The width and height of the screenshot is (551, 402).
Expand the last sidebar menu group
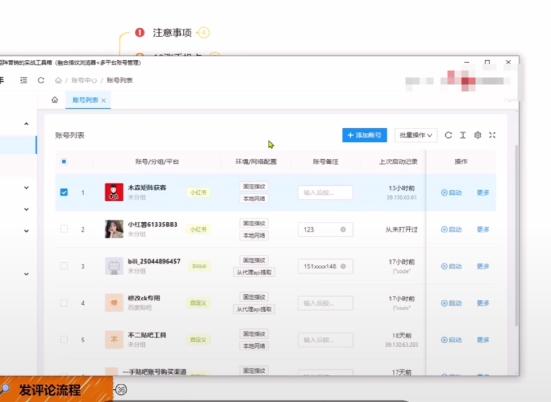(26, 274)
